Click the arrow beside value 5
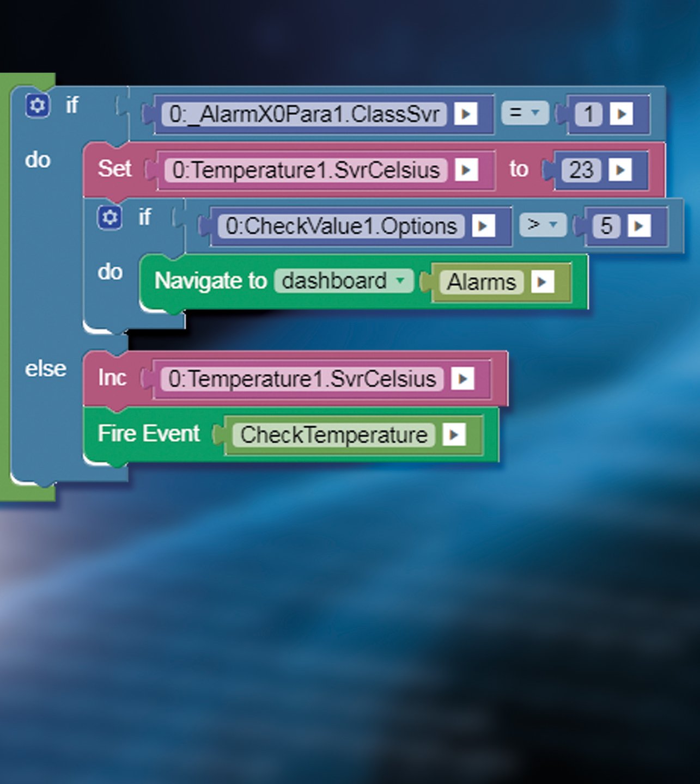The height and width of the screenshot is (784, 700). point(639,226)
